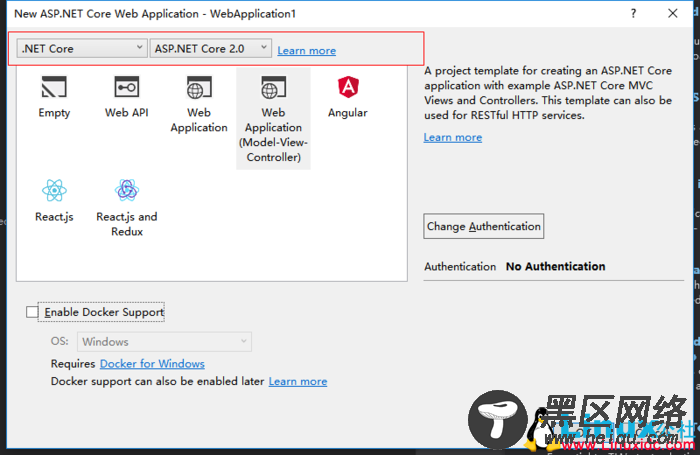
Task: Click Change Authentication button
Action: click(x=483, y=226)
